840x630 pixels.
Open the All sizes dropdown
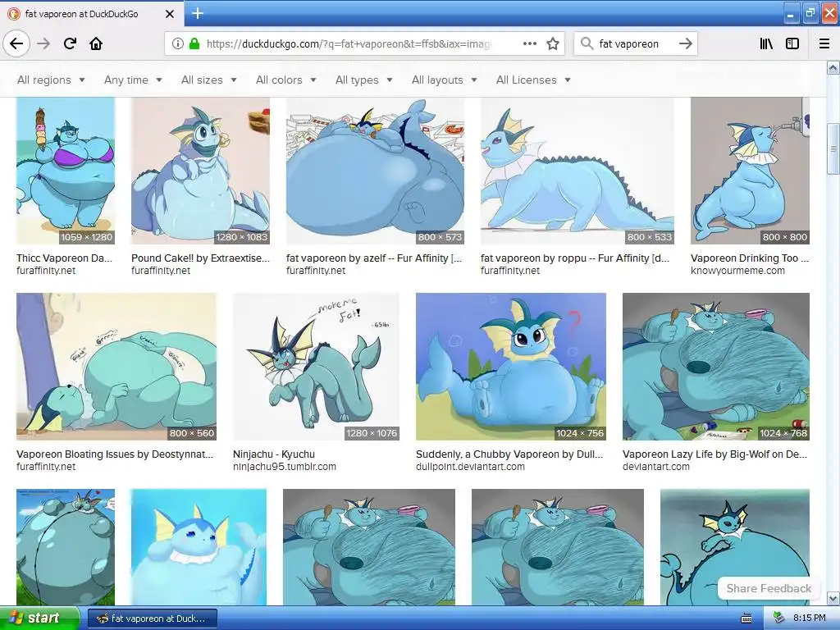[209, 80]
